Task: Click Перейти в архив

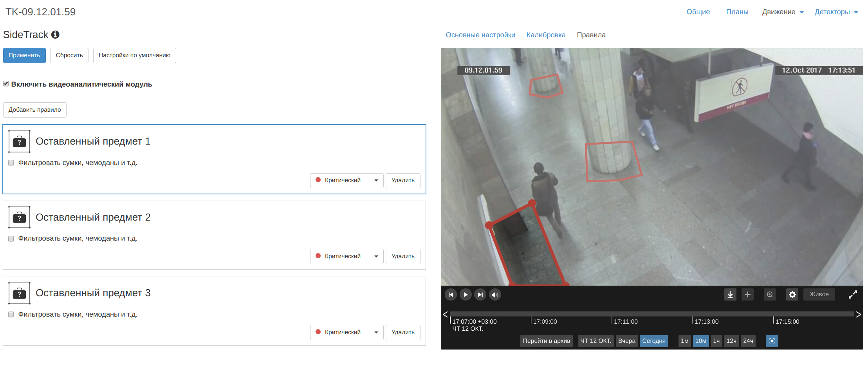Action: pos(547,341)
